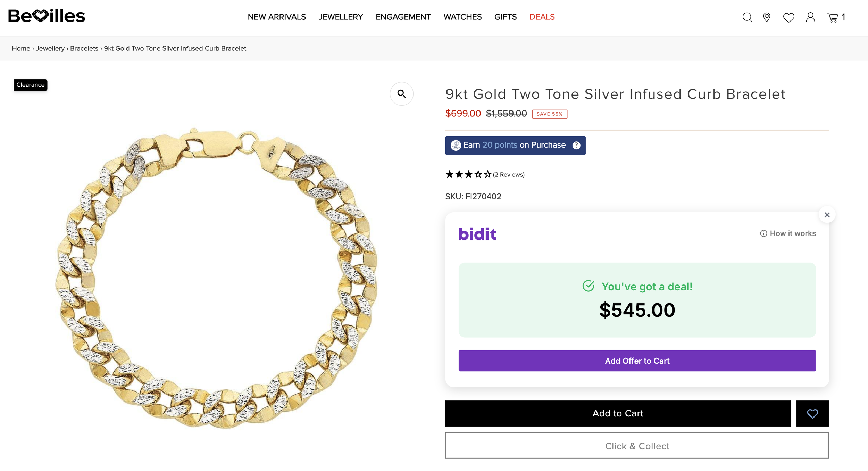Click Add Offer to Cart

pyautogui.click(x=637, y=361)
